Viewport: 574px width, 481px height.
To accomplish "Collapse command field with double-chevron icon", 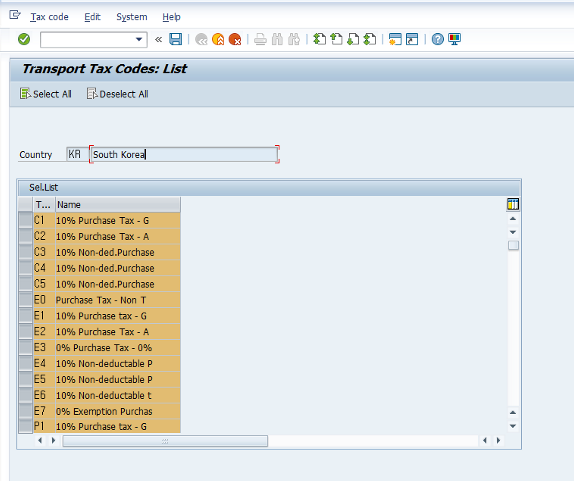I will pyautogui.click(x=158, y=39).
